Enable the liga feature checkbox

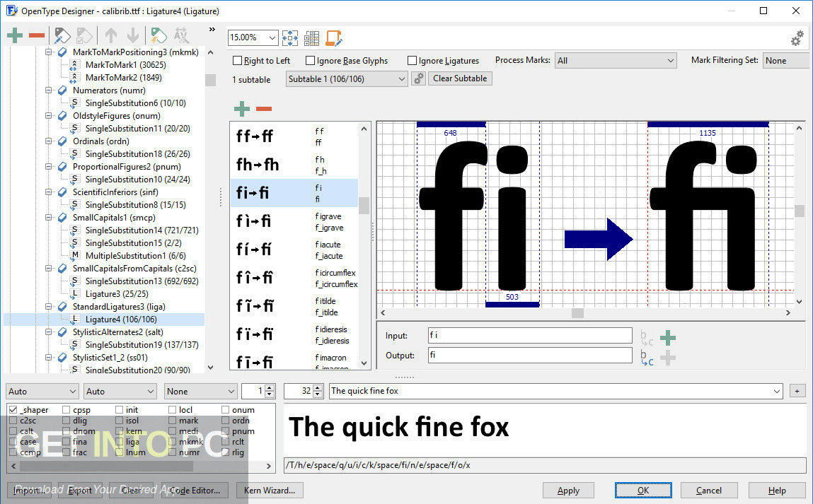coord(120,442)
